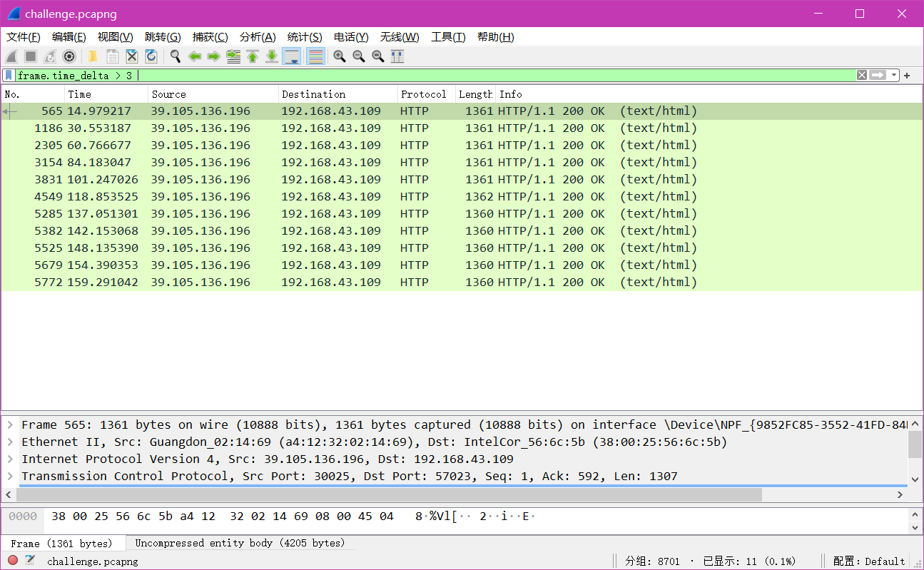924x570 pixels.
Task: Click the go to specified packet icon
Action: click(233, 56)
